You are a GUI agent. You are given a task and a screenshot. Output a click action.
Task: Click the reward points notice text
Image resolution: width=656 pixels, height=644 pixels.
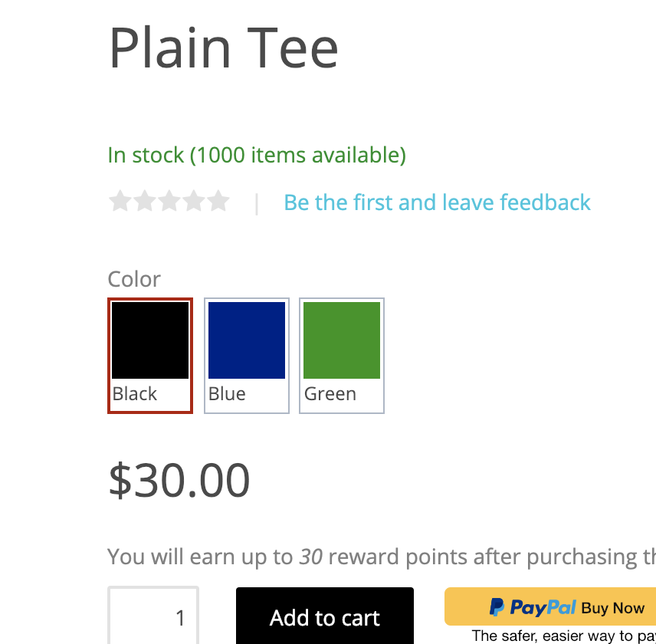[382, 557]
